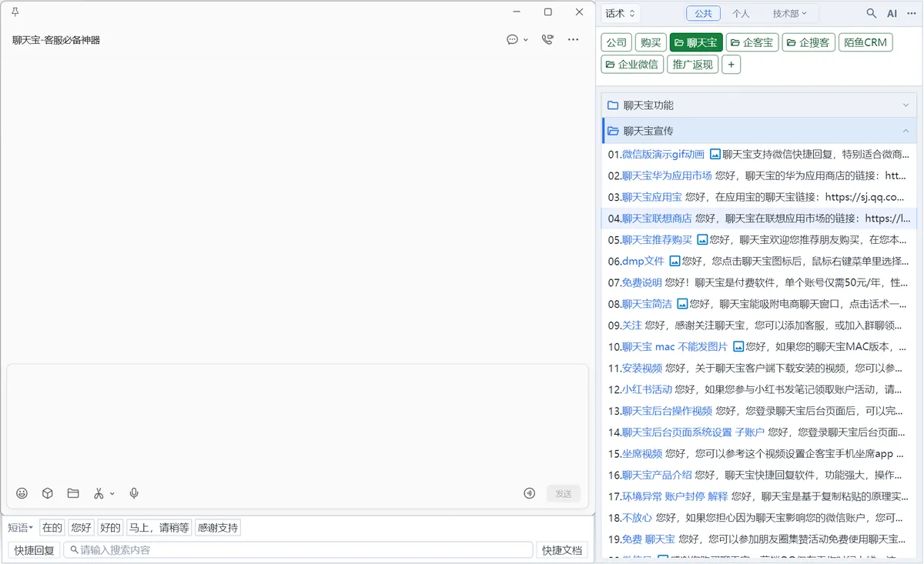Viewport: 924px width, 564px height.
Task: Click the pin window icon
Action: [15, 12]
